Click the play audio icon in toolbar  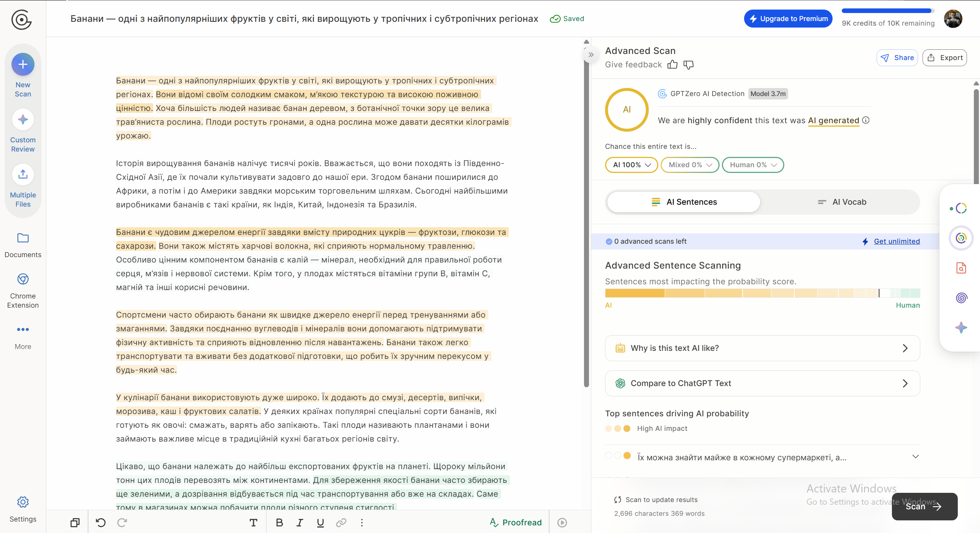(x=562, y=523)
